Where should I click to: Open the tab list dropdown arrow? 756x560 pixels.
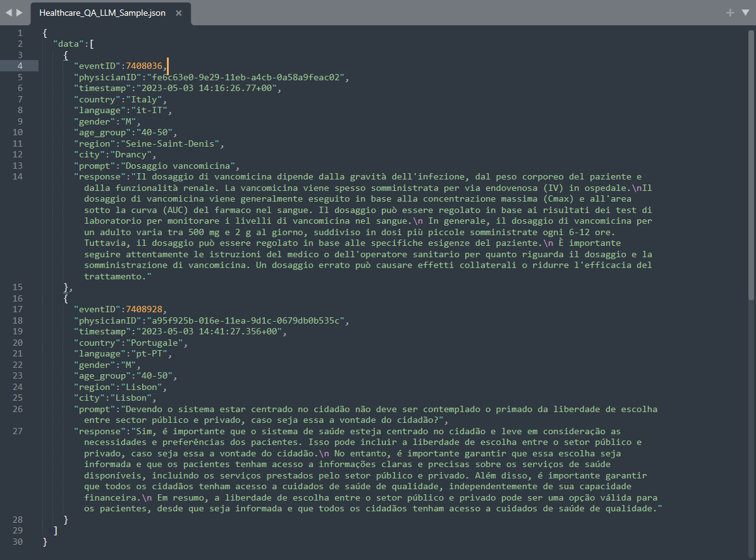(745, 13)
